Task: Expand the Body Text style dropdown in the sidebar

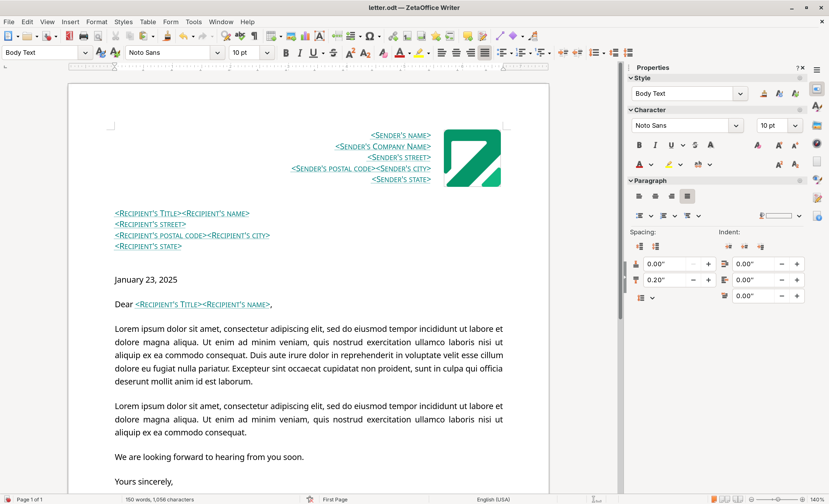Action: point(740,94)
